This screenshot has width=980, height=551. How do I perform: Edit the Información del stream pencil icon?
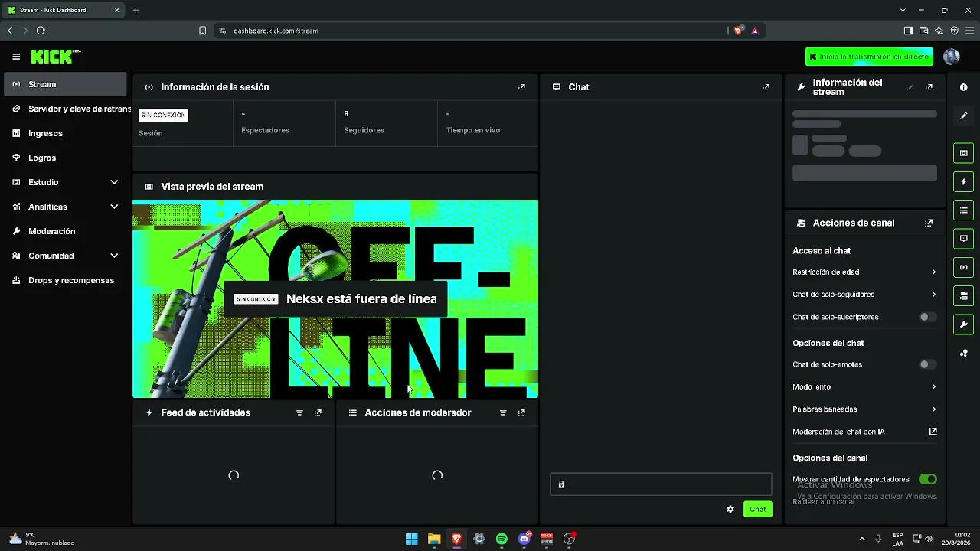[x=910, y=87]
